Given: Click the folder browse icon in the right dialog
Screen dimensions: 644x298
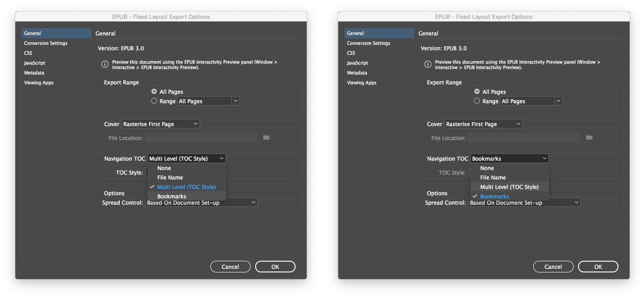Looking at the screenshot, I should point(589,137).
